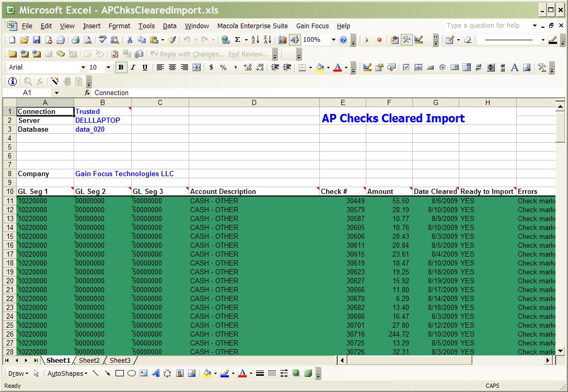Open Print Preview

tap(88, 40)
